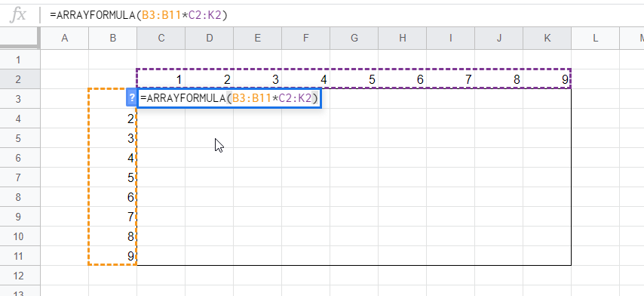This screenshot has height=296, width=644.
Task: Select column G header
Action: coord(354,39)
